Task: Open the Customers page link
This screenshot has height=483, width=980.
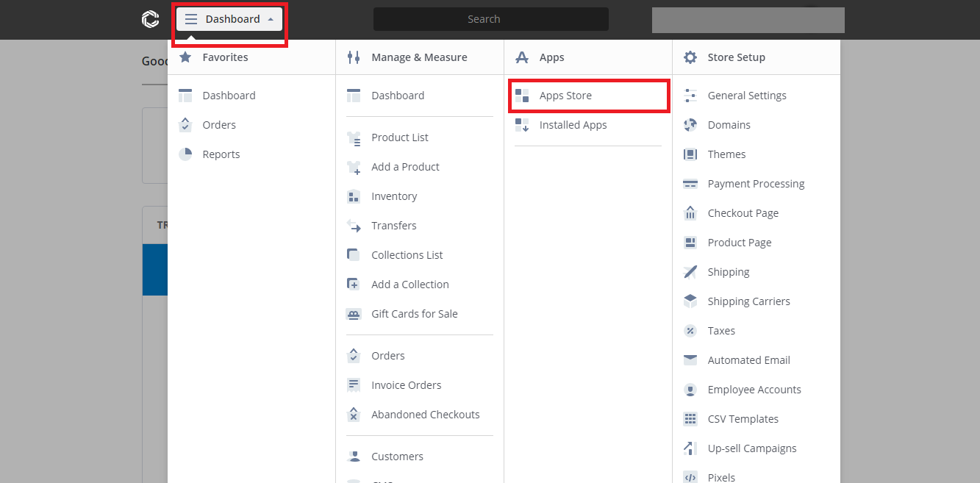Action: pos(398,457)
